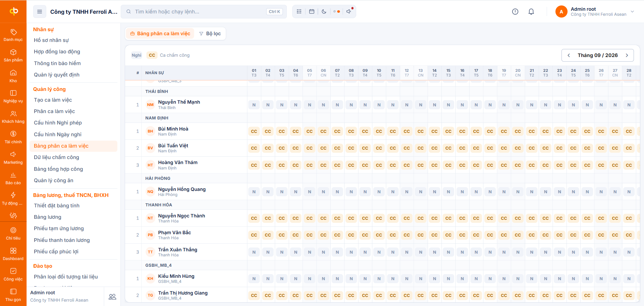Open the Chỉ tiêu targets section
This screenshot has height=306, width=644.
click(x=13, y=234)
